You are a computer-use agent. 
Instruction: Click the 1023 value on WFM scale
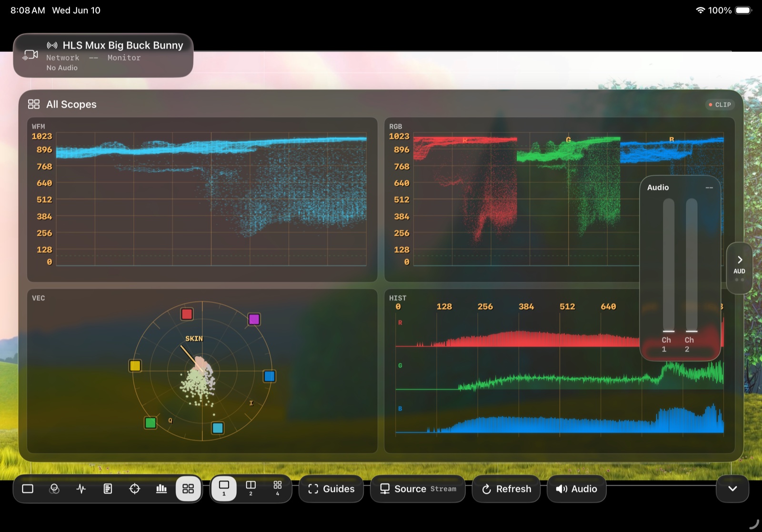(x=42, y=136)
